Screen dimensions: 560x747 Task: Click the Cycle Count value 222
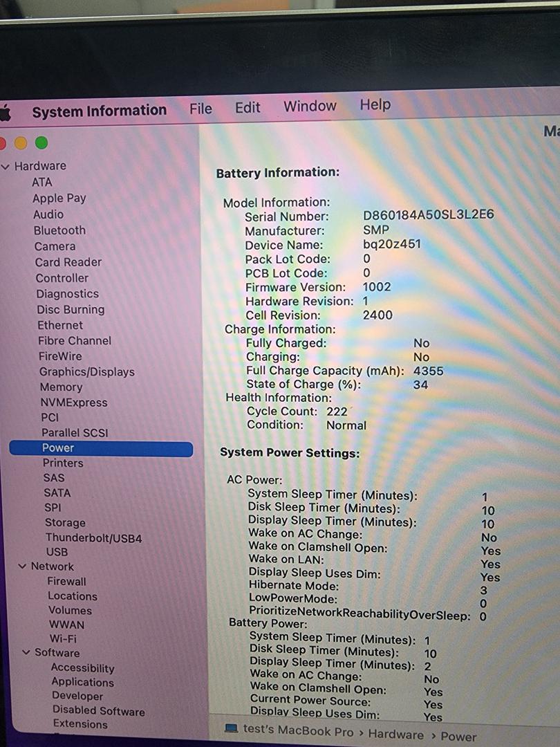pyautogui.click(x=337, y=412)
